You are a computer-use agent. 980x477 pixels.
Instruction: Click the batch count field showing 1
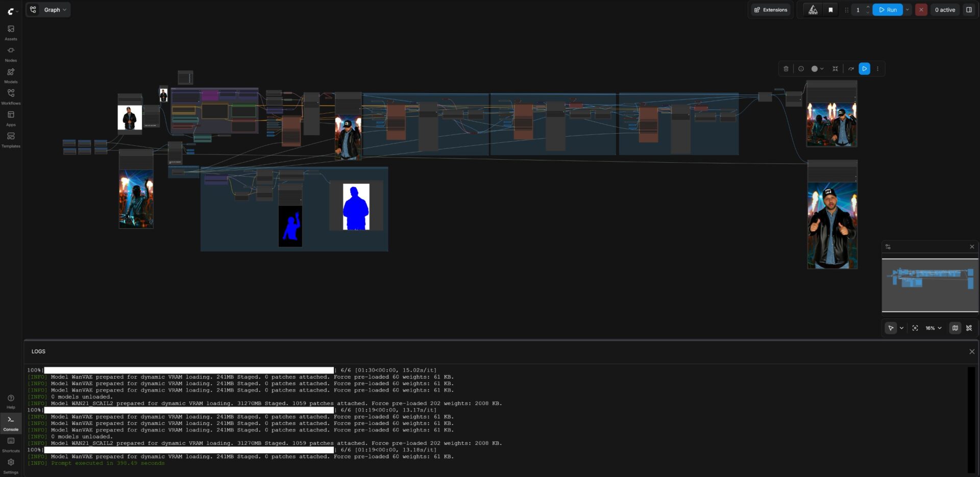[x=858, y=10]
